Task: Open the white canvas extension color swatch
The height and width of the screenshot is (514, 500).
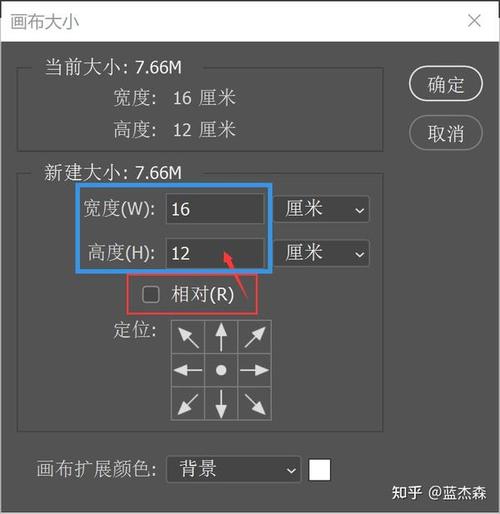Action: click(x=319, y=470)
